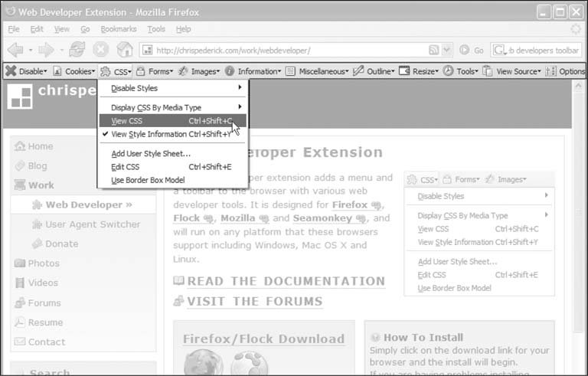Open the Bookmarks menu

click(119, 29)
